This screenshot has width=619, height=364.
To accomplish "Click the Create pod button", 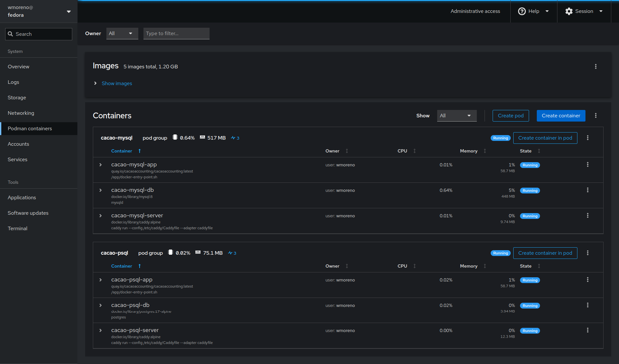I will coord(511,116).
